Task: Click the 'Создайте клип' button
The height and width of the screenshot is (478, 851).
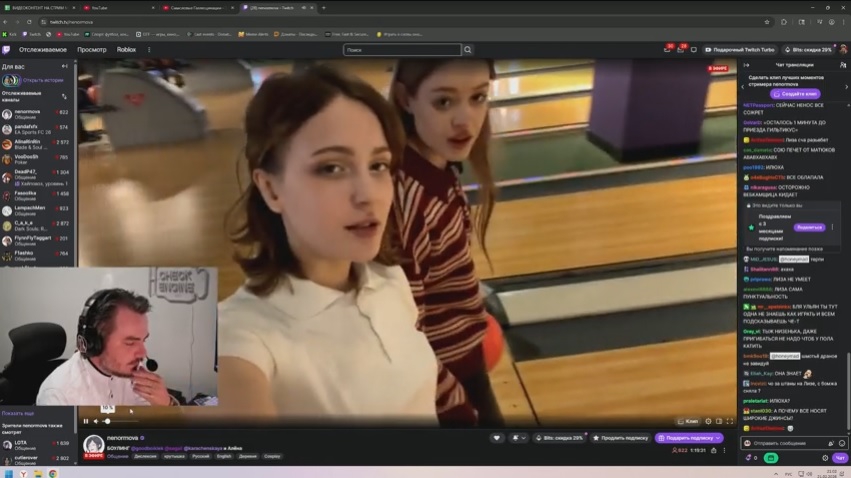Action: (795, 94)
